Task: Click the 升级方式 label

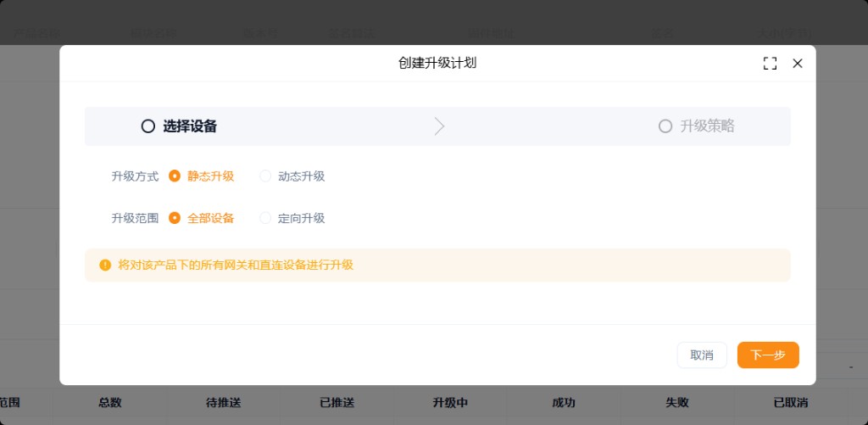Action: (135, 176)
